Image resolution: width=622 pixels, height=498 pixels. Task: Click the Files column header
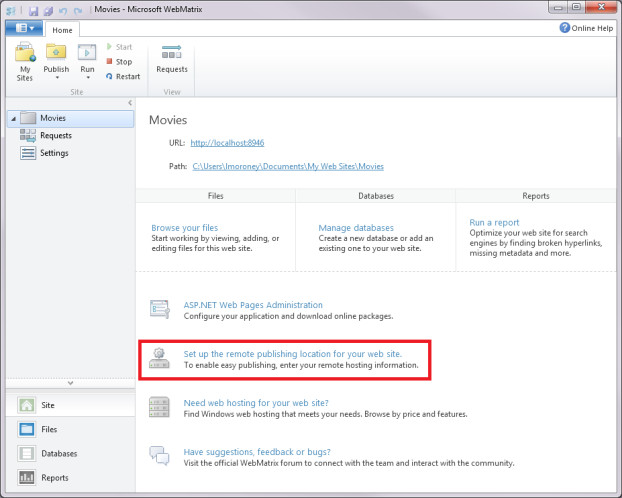(215, 196)
